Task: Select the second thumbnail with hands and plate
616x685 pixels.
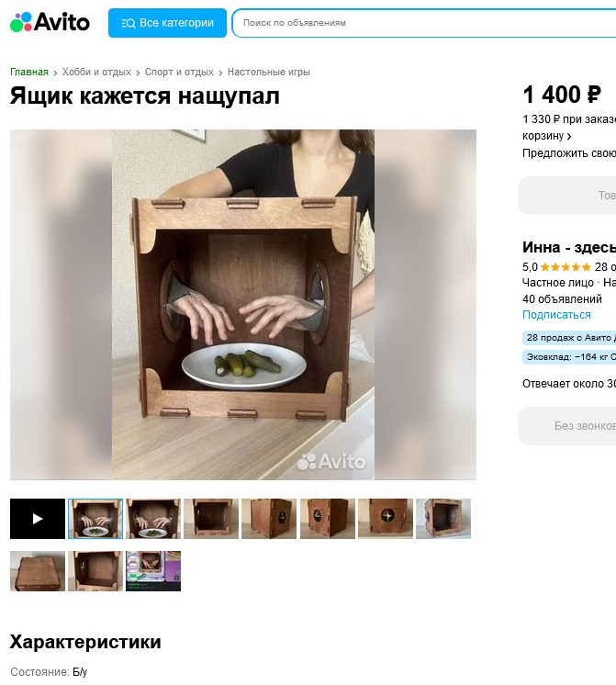Action: pyautogui.click(x=153, y=519)
